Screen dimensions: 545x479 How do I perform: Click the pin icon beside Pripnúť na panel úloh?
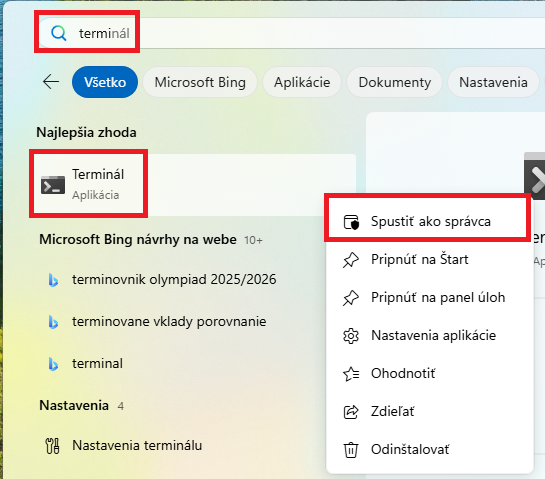pyautogui.click(x=351, y=298)
